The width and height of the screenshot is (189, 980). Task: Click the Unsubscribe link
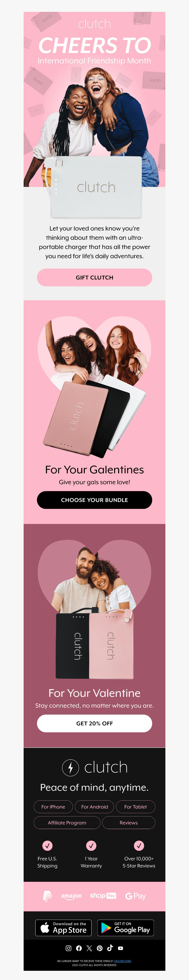click(x=122, y=961)
